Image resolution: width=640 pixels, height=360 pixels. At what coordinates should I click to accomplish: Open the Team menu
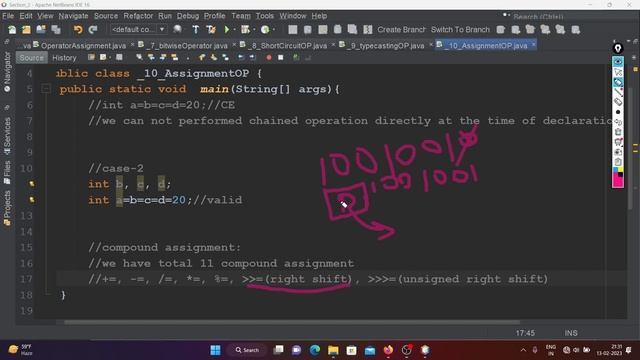[241, 16]
